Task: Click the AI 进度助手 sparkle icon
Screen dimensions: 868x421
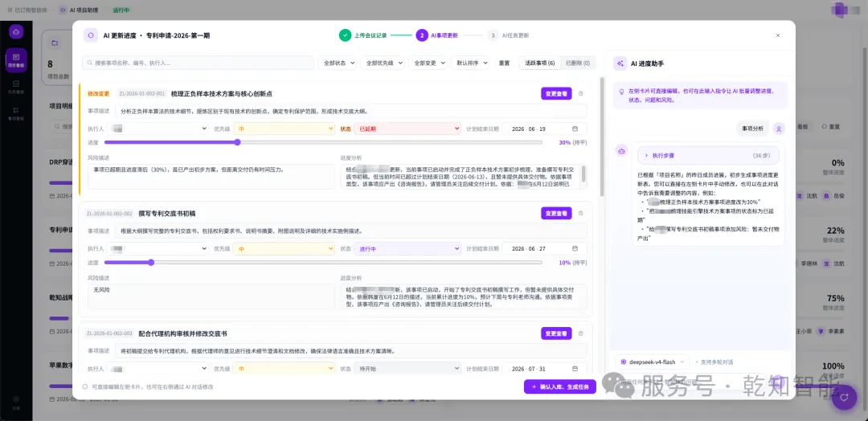Action: (620, 63)
